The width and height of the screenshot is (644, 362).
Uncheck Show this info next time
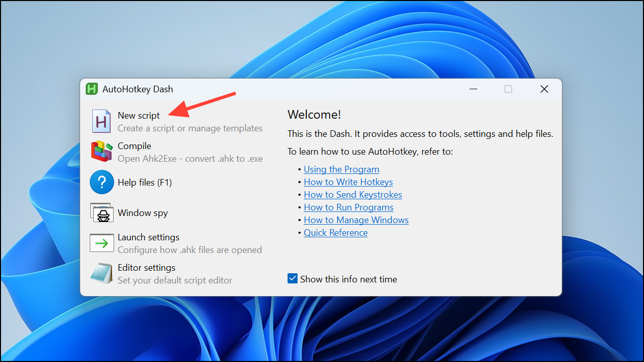click(293, 278)
